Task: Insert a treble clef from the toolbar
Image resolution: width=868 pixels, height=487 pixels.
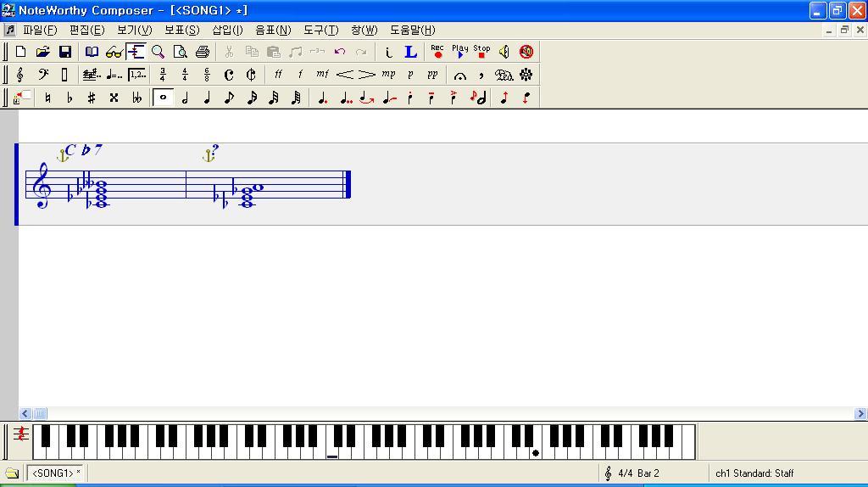Action: click(20, 75)
